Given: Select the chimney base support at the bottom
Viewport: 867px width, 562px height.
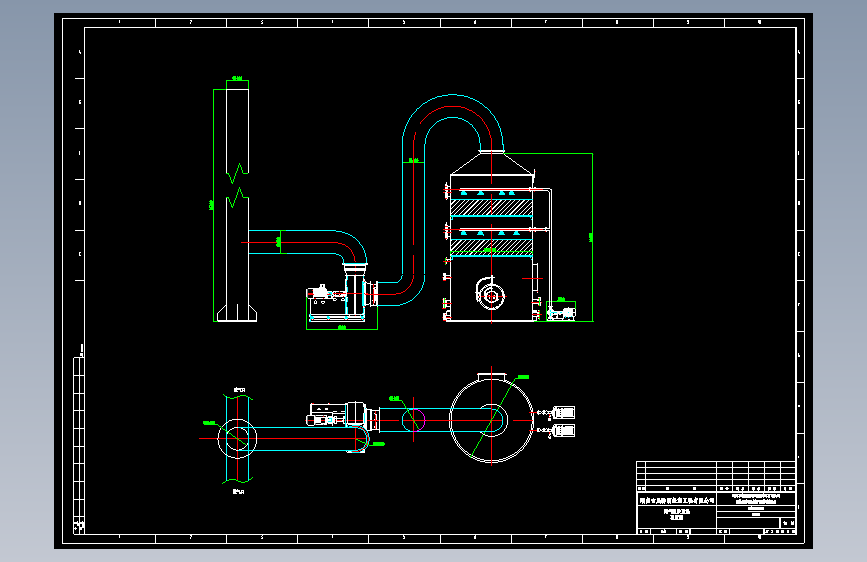Looking at the screenshot, I should [x=237, y=313].
